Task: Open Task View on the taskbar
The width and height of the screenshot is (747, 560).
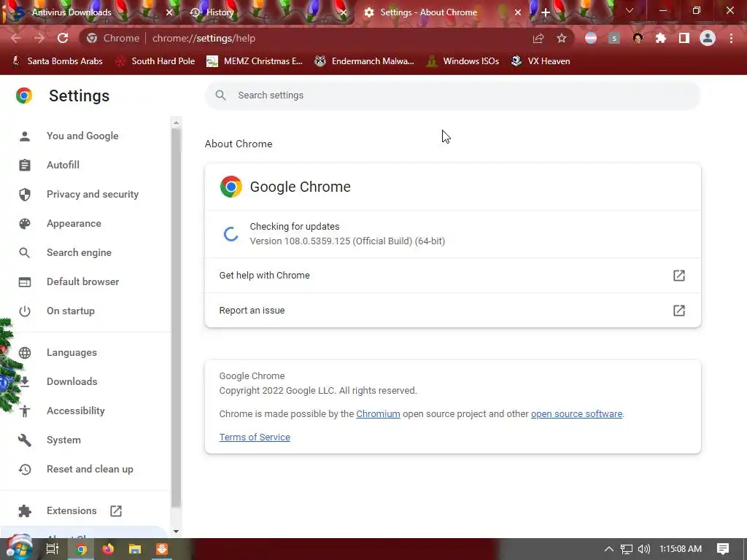Action: [52, 549]
